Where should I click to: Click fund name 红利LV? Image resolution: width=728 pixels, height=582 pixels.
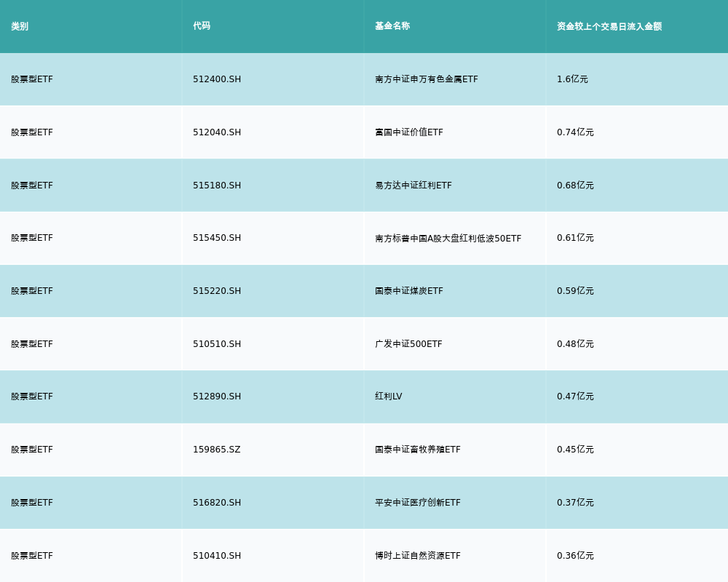[x=389, y=396]
